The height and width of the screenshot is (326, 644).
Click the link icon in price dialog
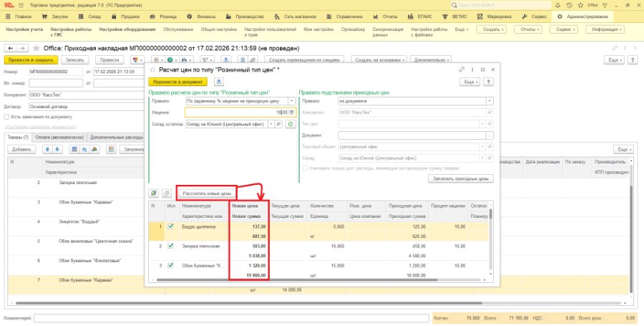coord(462,70)
